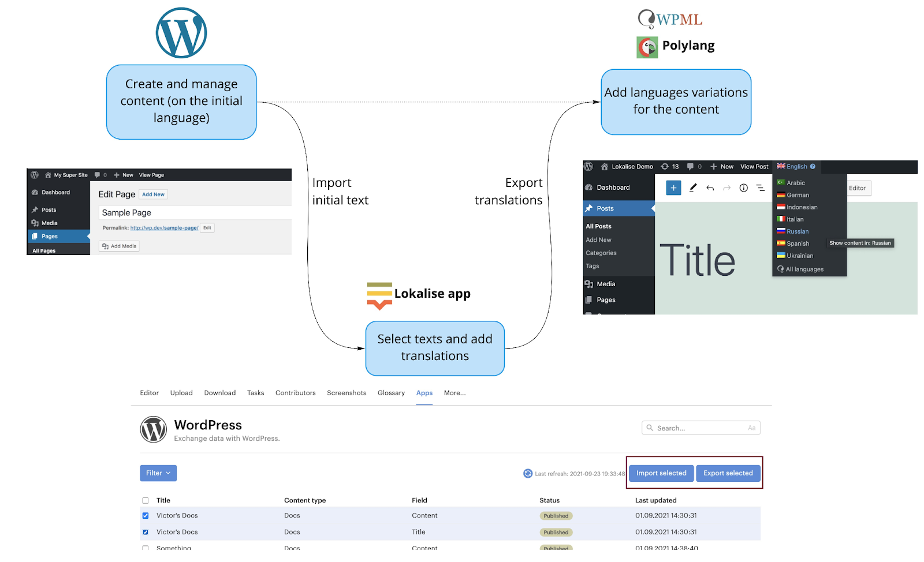Switch to the Contributors tab
The height and width of the screenshot is (562, 924).
coord(296,393)
